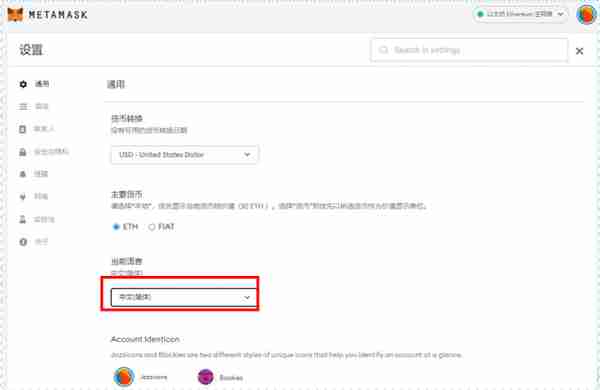Open Experimental via the flask icon
The width and height of the screenshot is (600, 390).
coord(23,219)
